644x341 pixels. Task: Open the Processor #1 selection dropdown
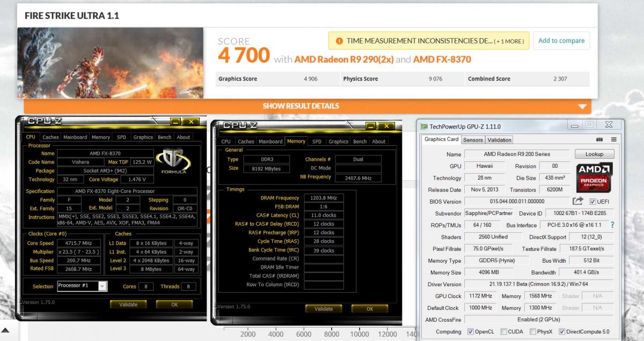[x=103, y=286]
